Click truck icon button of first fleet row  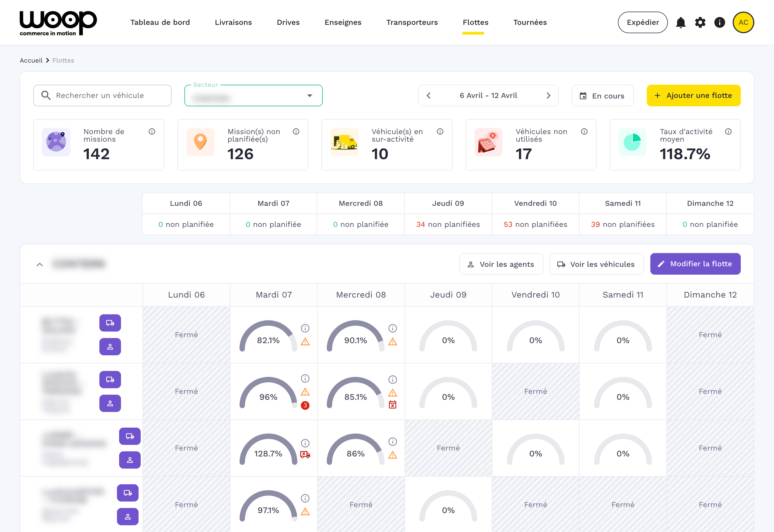pos(110,323)
